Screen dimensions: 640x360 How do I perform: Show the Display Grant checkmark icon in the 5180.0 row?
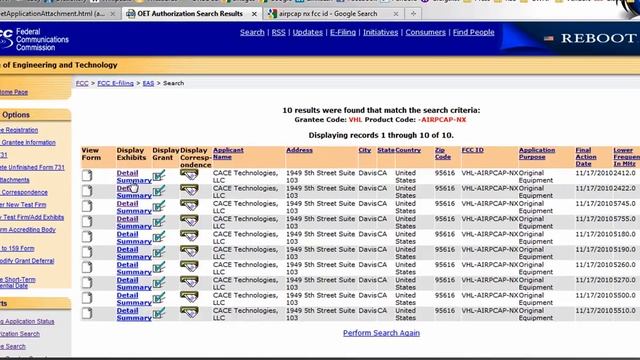click(159, 237)
